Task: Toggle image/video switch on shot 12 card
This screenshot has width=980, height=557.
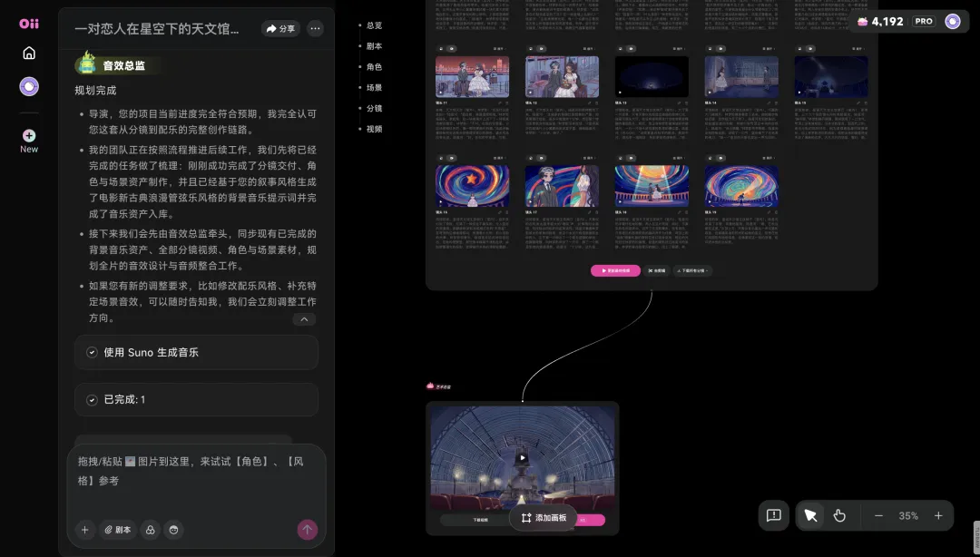Action: coord(536,49)
